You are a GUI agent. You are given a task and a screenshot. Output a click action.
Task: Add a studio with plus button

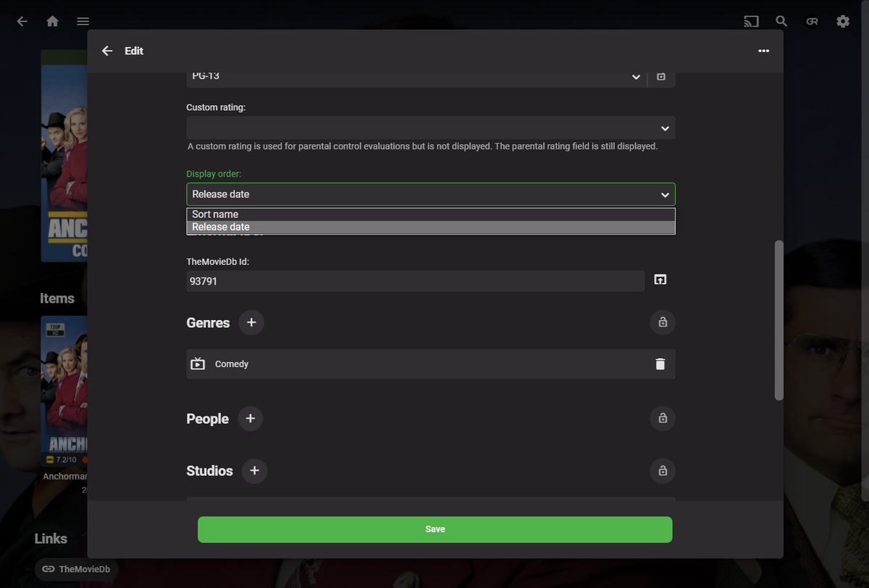[254, 471]
